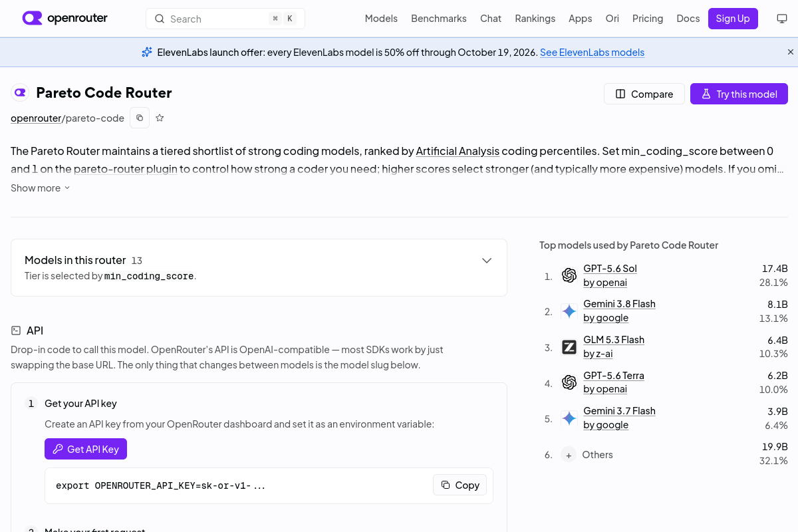Viewport: 798px width, 532px height.
Task: Click the terminal icon beside API heading
Action: click(16, 331)
